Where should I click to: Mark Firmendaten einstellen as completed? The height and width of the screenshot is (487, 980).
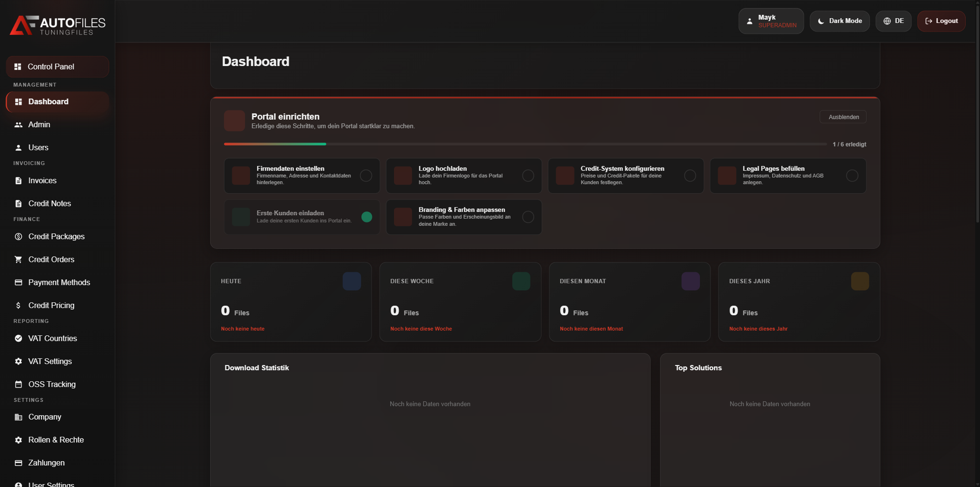tap(366, 176)
